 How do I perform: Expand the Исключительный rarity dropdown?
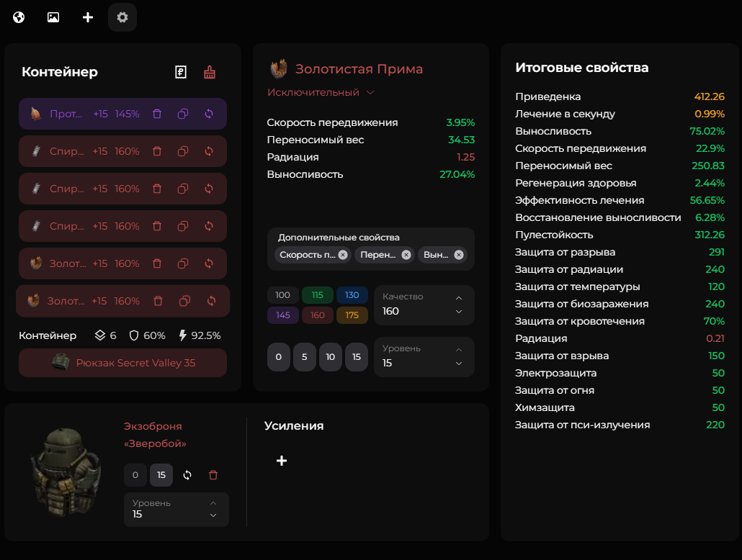tap(321, 92)
